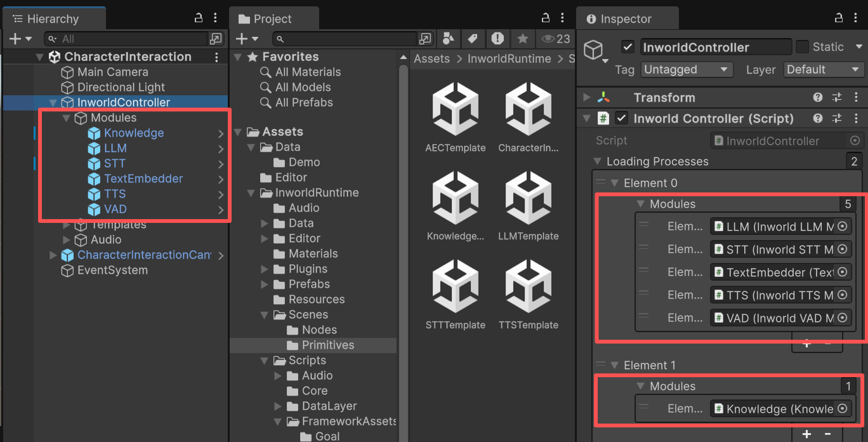868x442 pixels.
Task: Select Directional Light object
Action: click(x=121, y=87)
